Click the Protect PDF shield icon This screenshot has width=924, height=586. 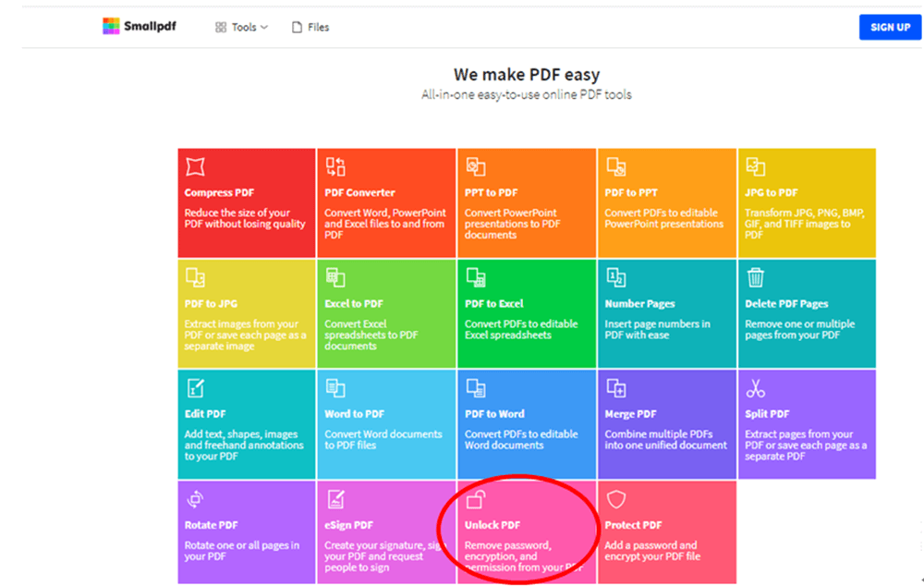click(616, 500)
